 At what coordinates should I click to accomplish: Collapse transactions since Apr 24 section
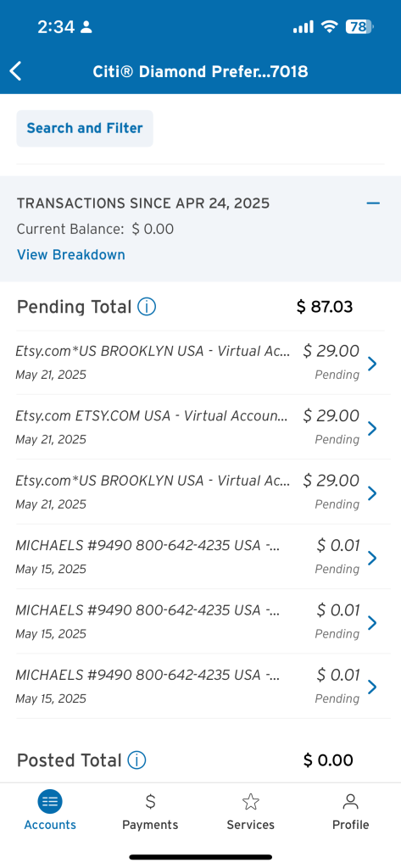coord(373,203)
